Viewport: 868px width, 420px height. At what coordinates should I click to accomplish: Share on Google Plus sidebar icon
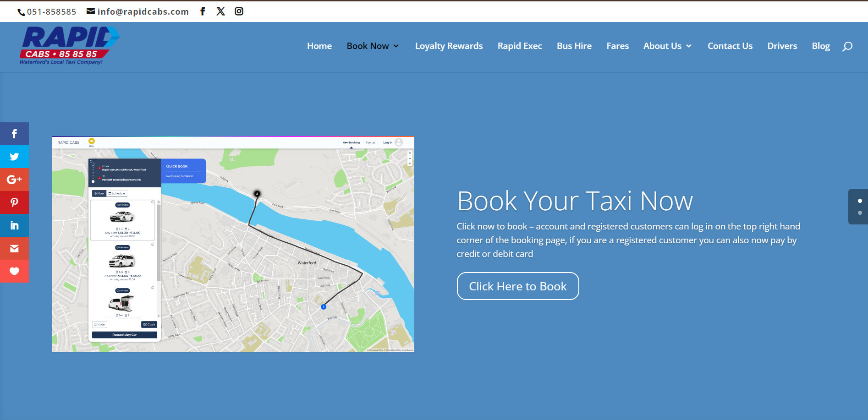(14, 180)
